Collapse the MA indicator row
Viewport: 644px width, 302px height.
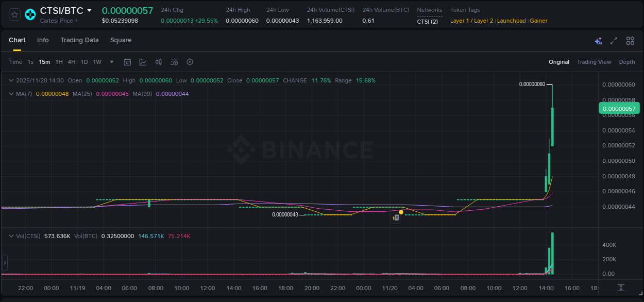point(11,94)
